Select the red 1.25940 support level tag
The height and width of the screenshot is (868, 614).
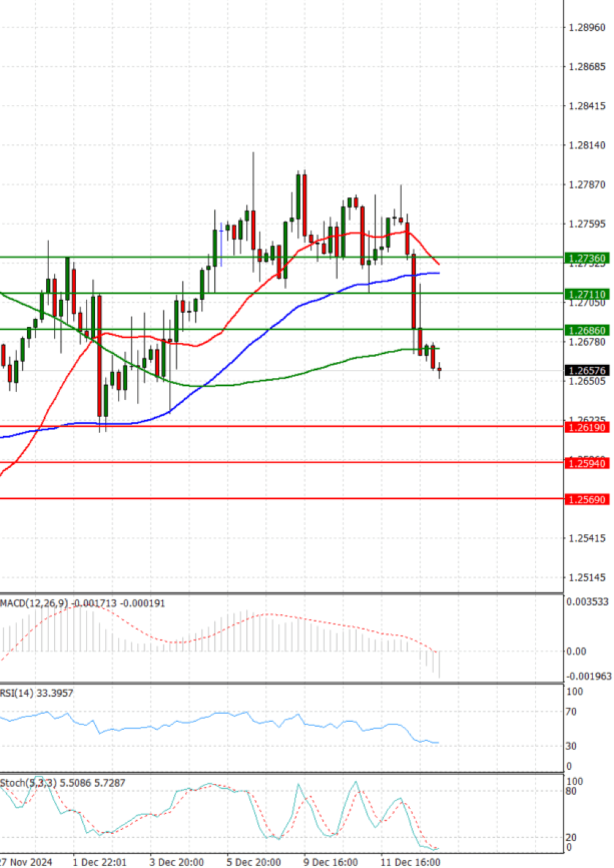tap(586, 464)
